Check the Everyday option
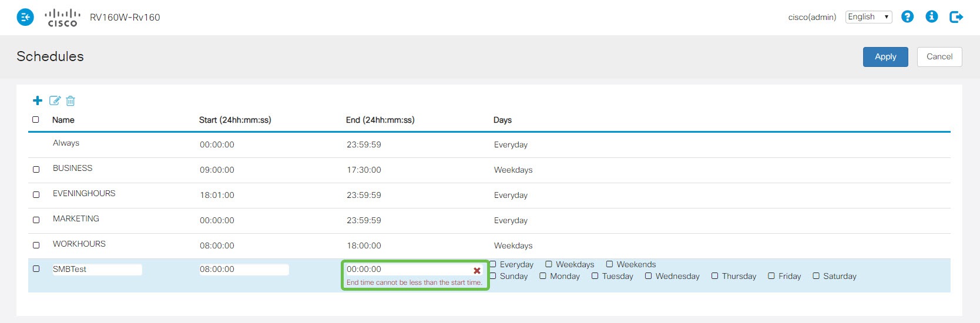This screenshot has height=323, width=980. (x=494, y=264)
